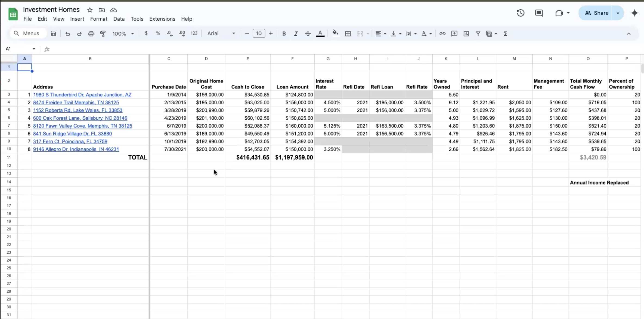Open zoom level 100% dropdown
644x319 pixels.
(123, 34)
